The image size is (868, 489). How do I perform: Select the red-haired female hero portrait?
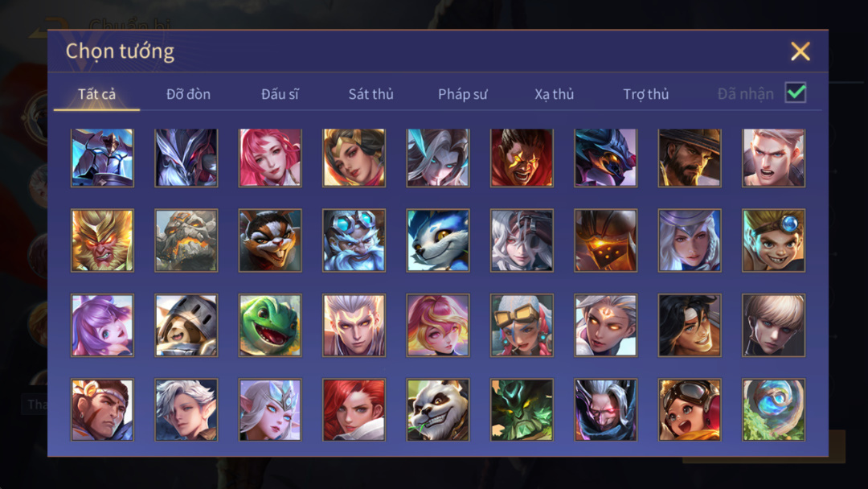(x=354, y=410)
